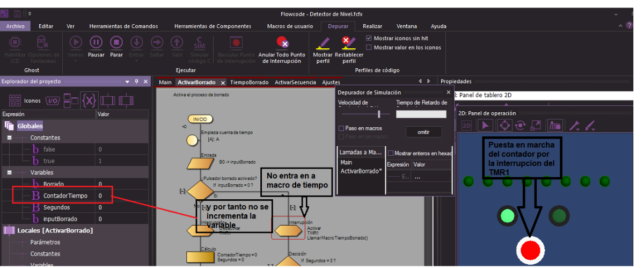Open Explorador del proyecto dropdown arrow
Viewport: 644px width, 268px height.
tap(127, 82)
